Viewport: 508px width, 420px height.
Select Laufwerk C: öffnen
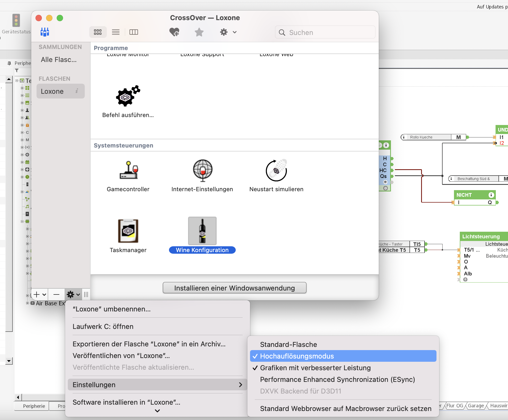click(x=103, y=327)
